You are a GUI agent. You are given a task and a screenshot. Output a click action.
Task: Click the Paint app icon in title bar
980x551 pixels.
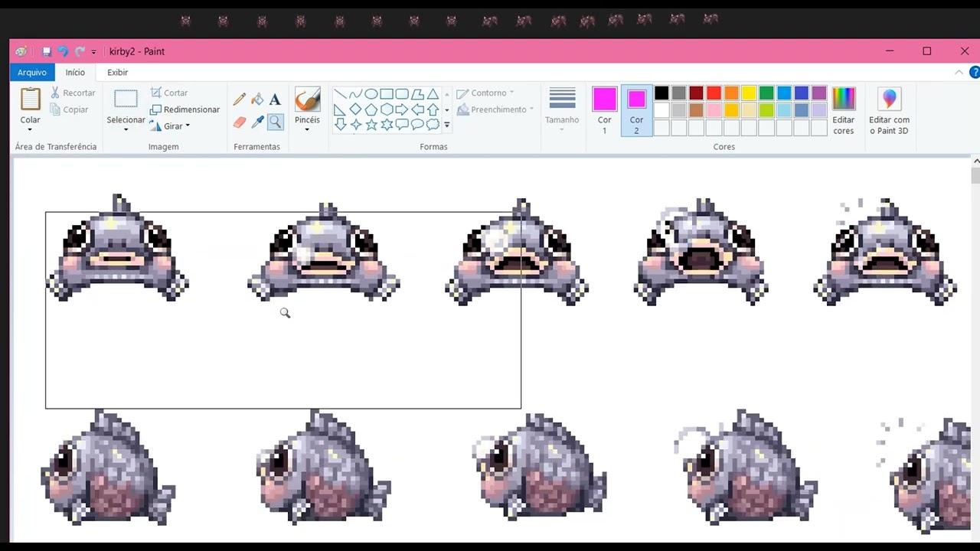pos(21,51)
